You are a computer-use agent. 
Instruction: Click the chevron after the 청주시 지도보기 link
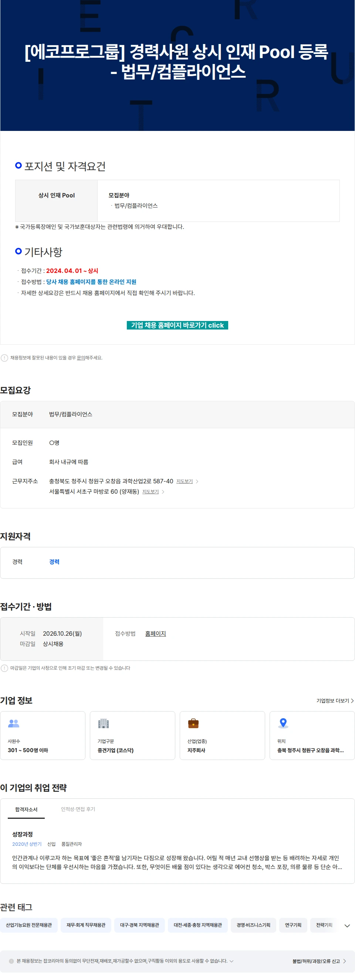tap(197, 481)
